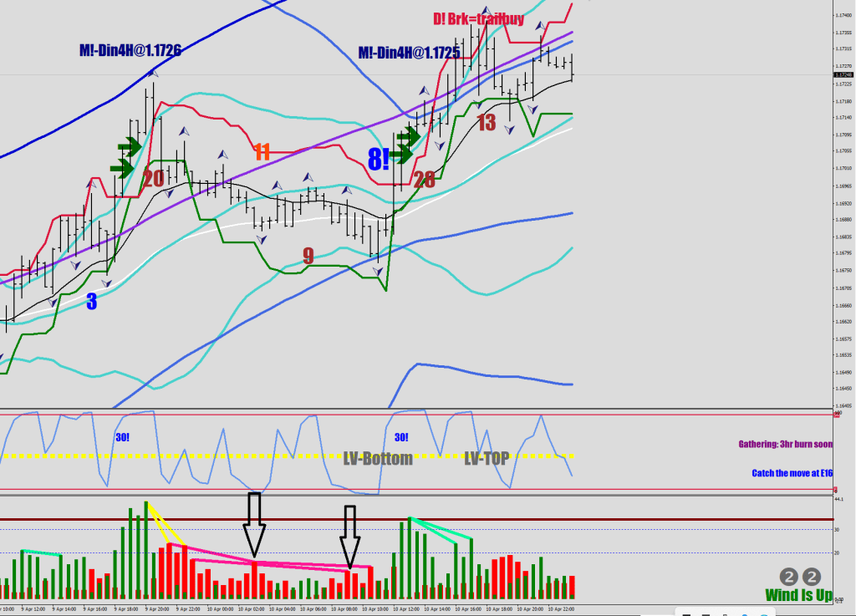This screenshot has width=856, height=616.
Task: Click the blue number 3 marker
Action: [92, 302]
